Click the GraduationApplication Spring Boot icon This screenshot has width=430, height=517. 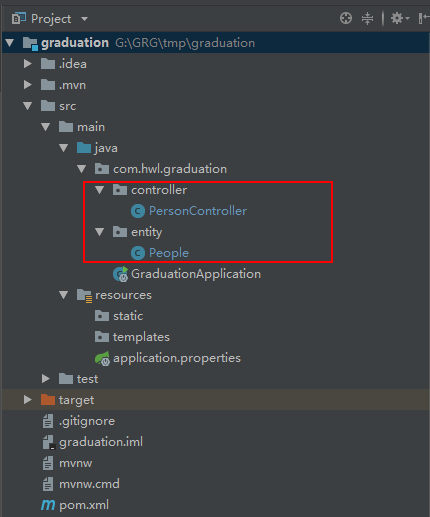[120, 274]
